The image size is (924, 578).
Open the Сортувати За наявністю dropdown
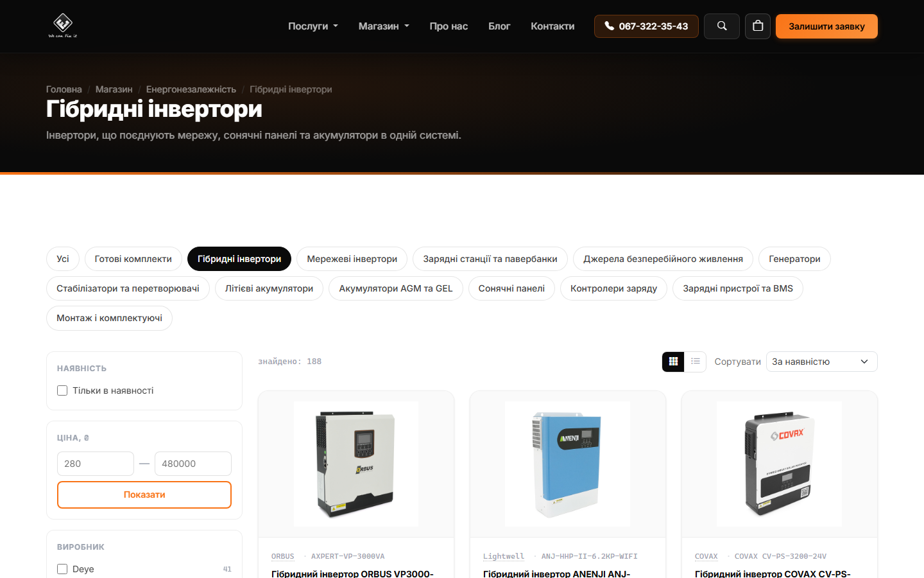pyautogui.click(x=821, y=362)
